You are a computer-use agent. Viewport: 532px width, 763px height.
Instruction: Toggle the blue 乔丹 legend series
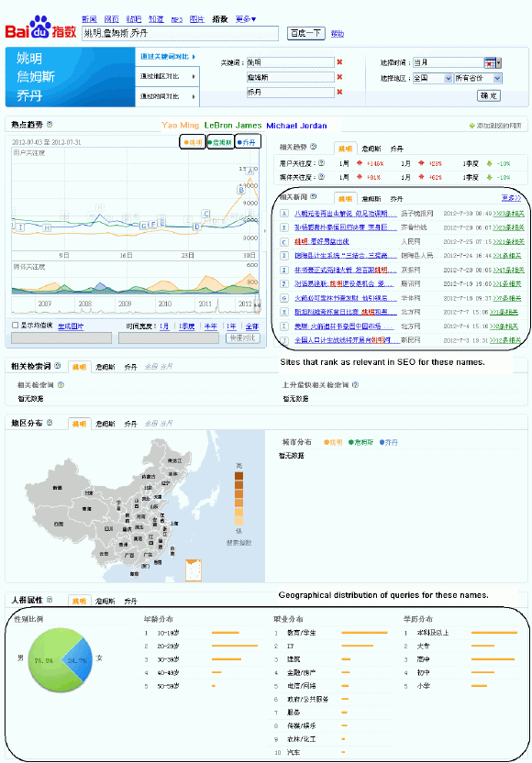249,142
